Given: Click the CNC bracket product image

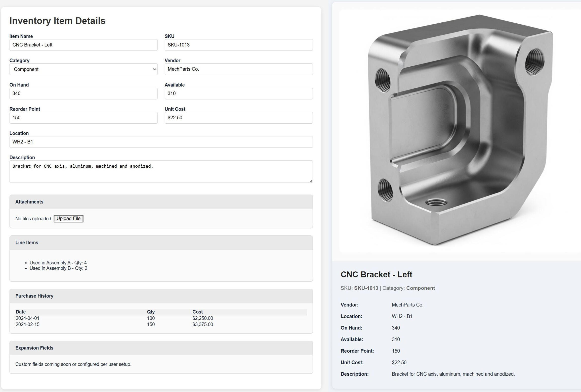Looking at the screenshot, I should tap(460, 131).
